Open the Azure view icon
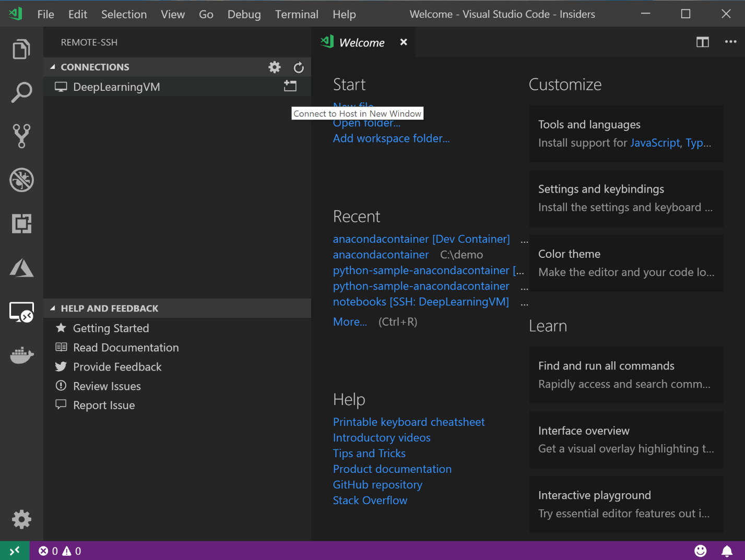The width and height of the screenshot is (745, 560). (21, 268)
